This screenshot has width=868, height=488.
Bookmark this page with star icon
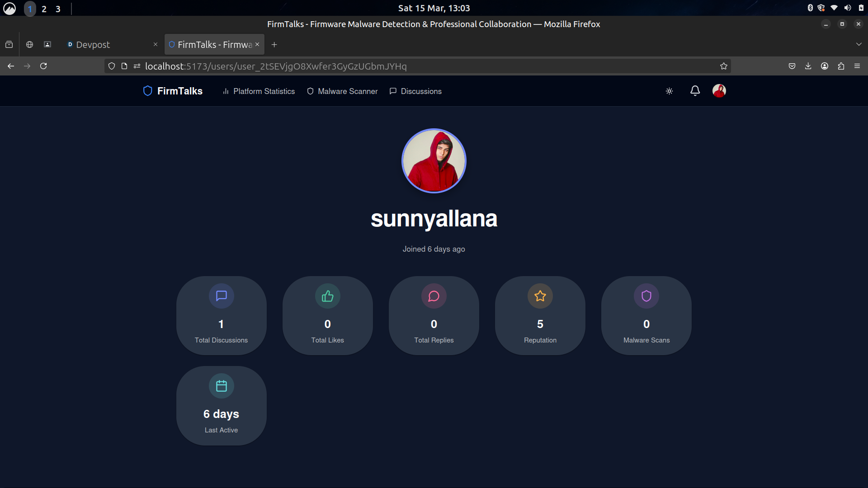tap(723, 66)
